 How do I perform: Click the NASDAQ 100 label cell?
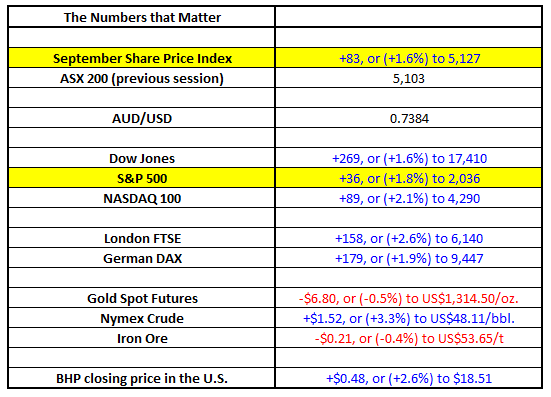click(x=142, y=198)
